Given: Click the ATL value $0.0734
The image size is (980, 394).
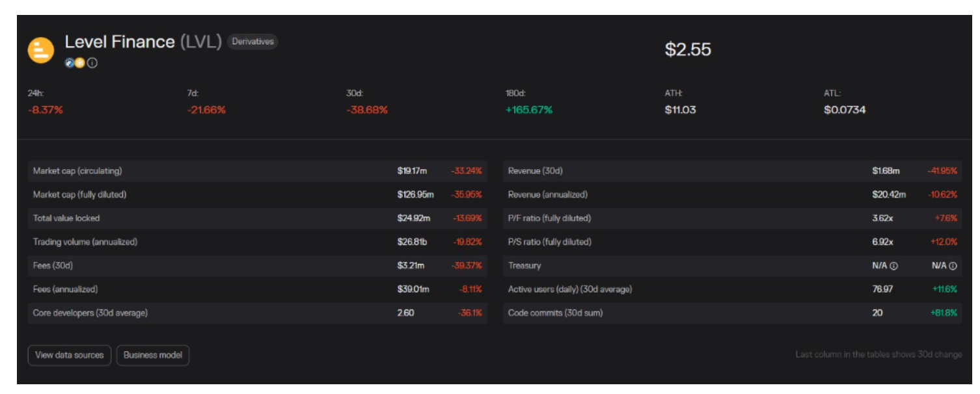Looking at the screenshot, I should click(x=845, y=110).
